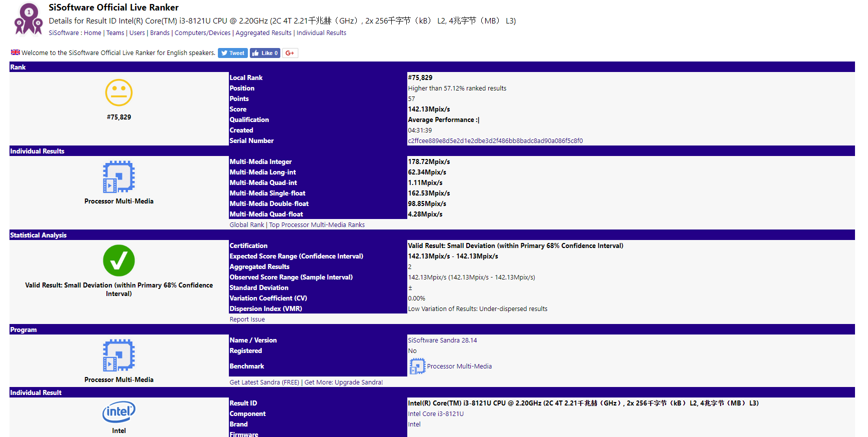The image size is (868, 437).
Task: Share via the Google Plus button
Action: coord(290,53)
